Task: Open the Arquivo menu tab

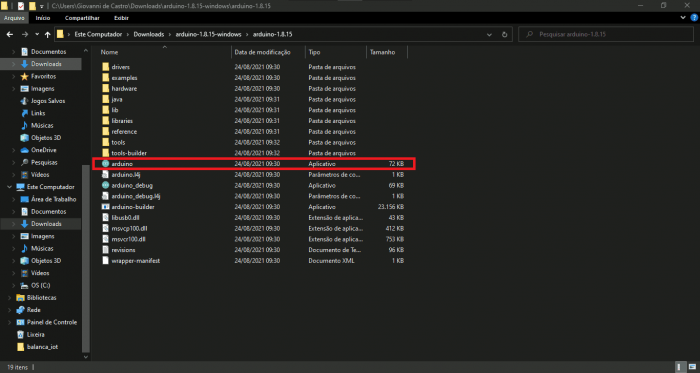Action: [x=14, y=18]
